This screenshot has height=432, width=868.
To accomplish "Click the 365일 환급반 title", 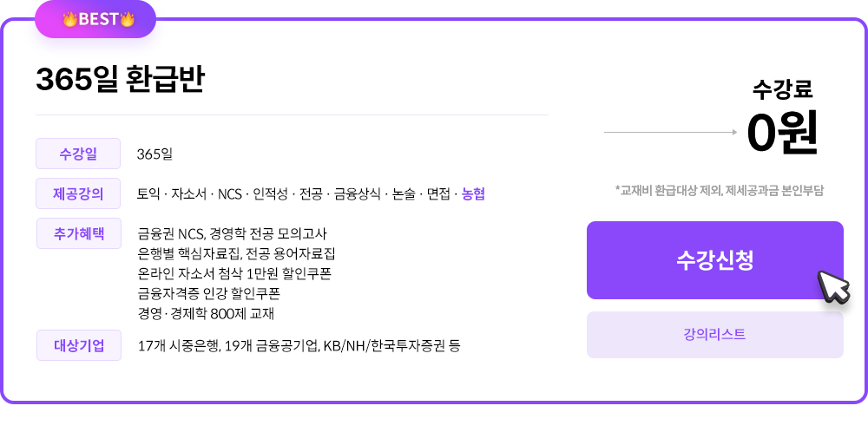I will [x=120, y=81].
